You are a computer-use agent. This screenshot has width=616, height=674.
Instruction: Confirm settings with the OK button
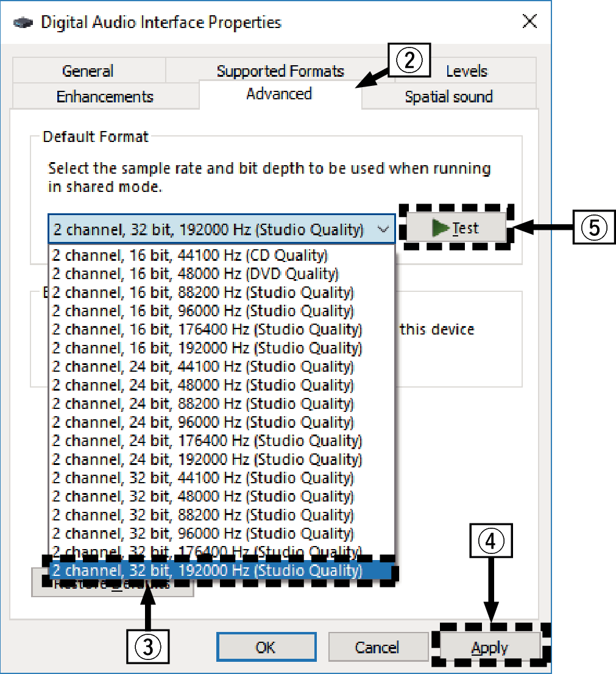click(266, 647)
